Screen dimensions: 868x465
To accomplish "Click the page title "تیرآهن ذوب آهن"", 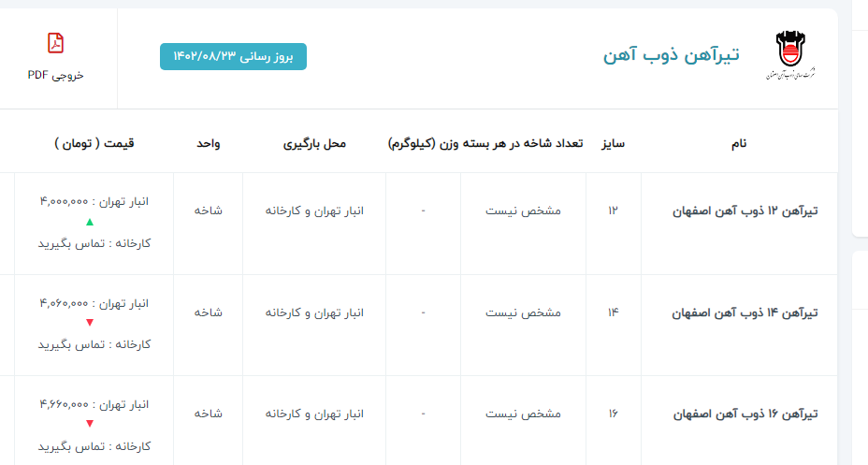I will click(671, 55).
